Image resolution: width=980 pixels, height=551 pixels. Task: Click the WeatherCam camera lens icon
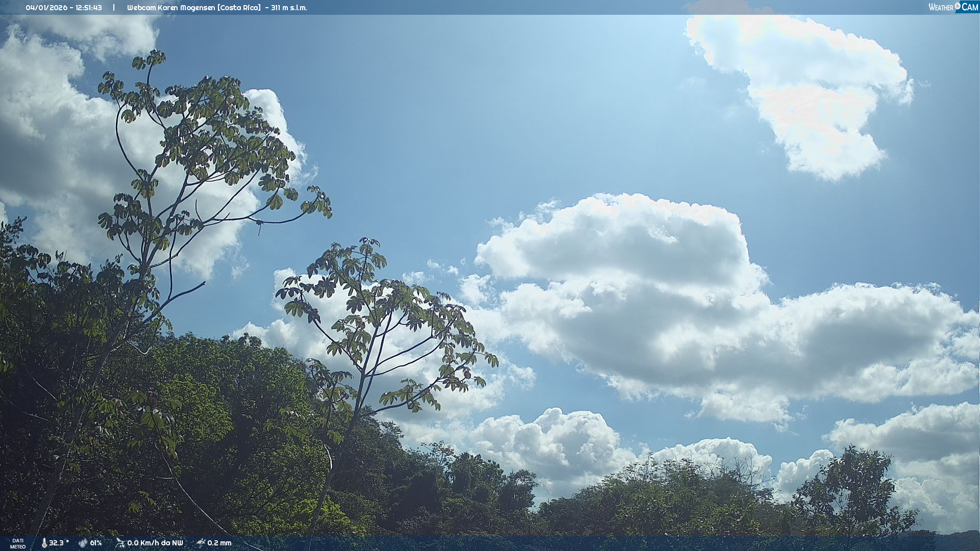[958, 6]
